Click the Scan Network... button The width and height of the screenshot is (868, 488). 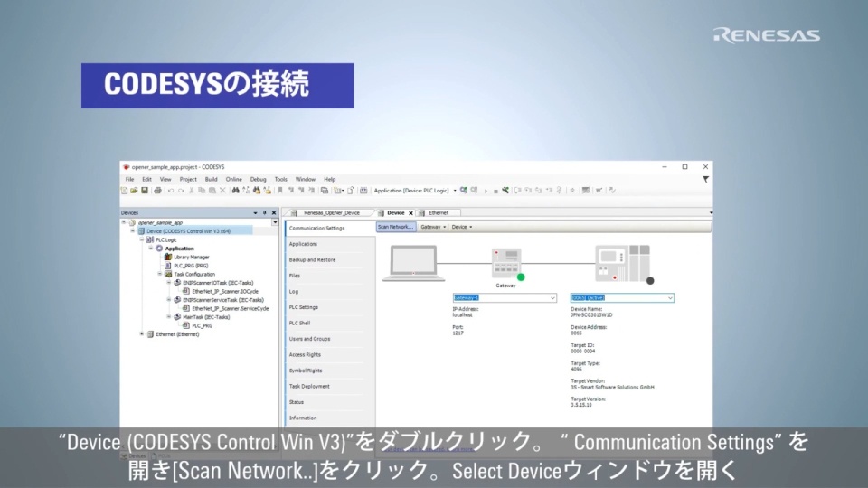[396, 227]
